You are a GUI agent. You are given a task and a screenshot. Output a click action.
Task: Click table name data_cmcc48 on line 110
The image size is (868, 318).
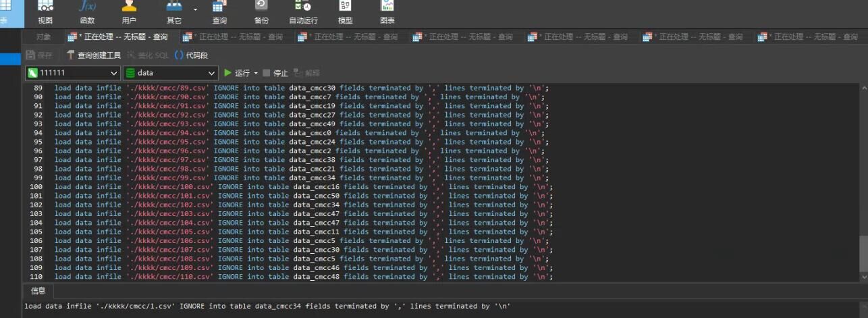pyautogui.click(x=316, y=277)
